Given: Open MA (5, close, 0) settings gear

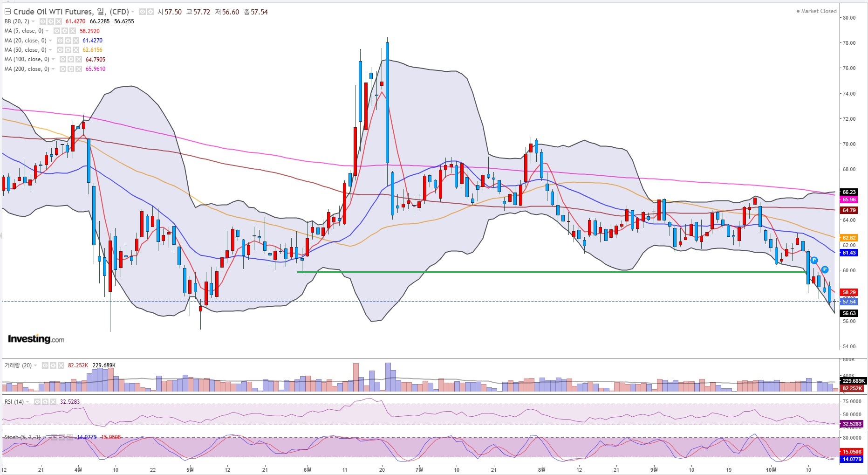Looking at the screenshot, I should [65, 31].
